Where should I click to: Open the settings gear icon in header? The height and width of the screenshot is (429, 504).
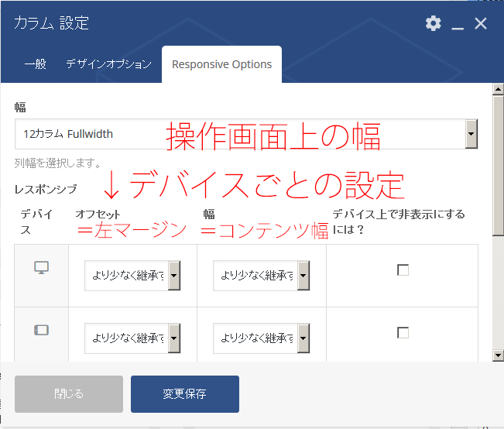[433, 23]
